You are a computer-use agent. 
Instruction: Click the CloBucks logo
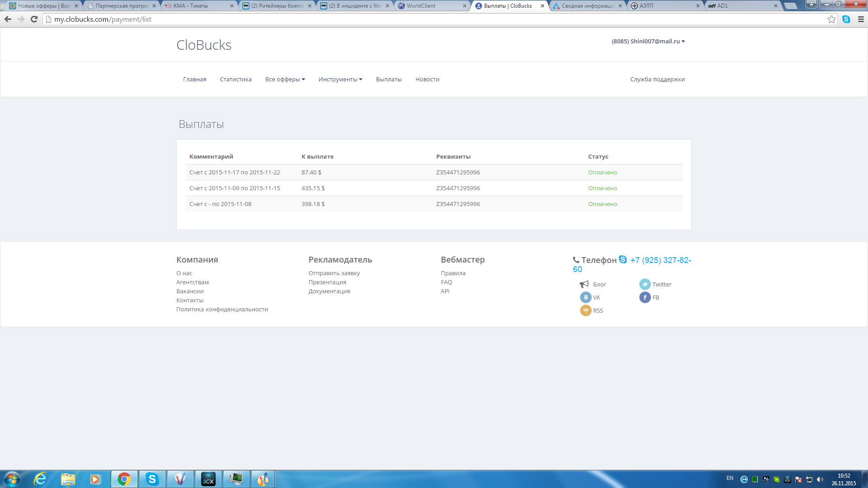click(x=204, y=45)
